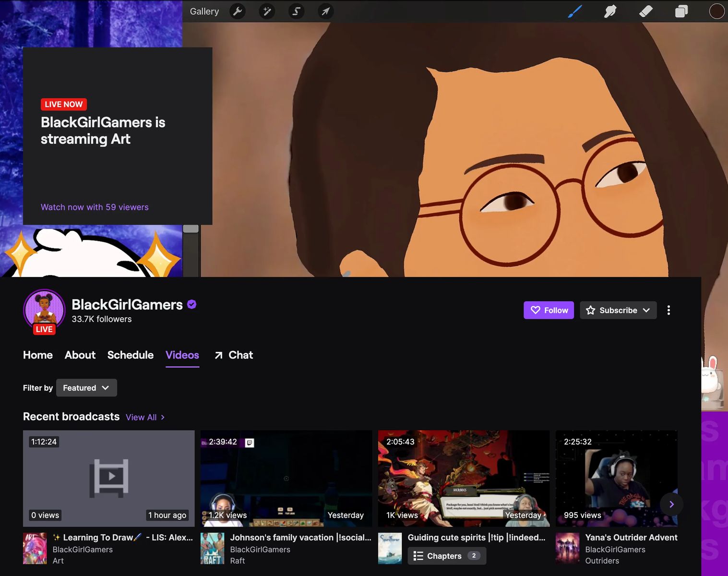Image resolution: width=728 pixels, height=576 pixels.
Task: Open the Chat tab
Action: click(240, 355)
